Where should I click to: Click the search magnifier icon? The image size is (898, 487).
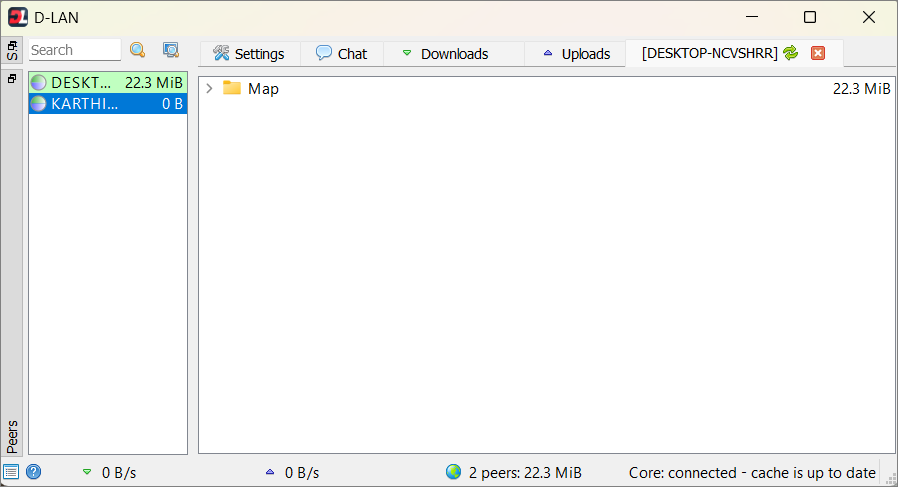click(137, 50)
